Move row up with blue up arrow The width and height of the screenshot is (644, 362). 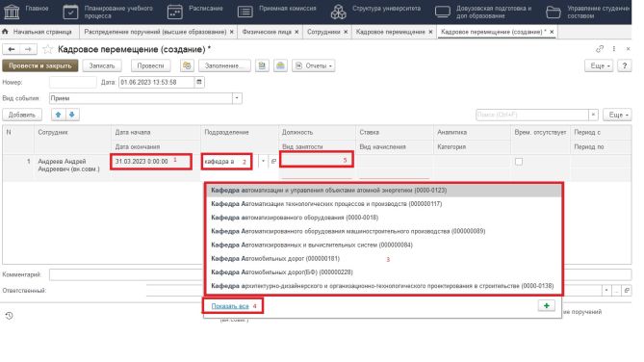tap(58, 115)
